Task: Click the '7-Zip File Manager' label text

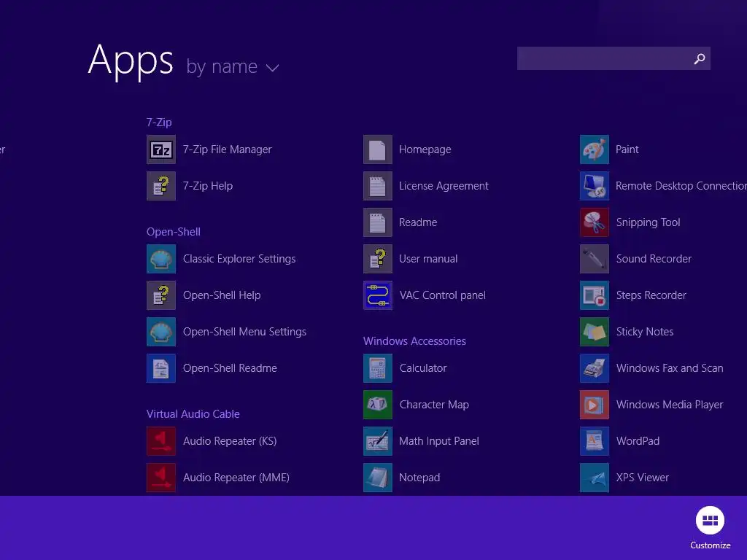Action: click(228, 149)
